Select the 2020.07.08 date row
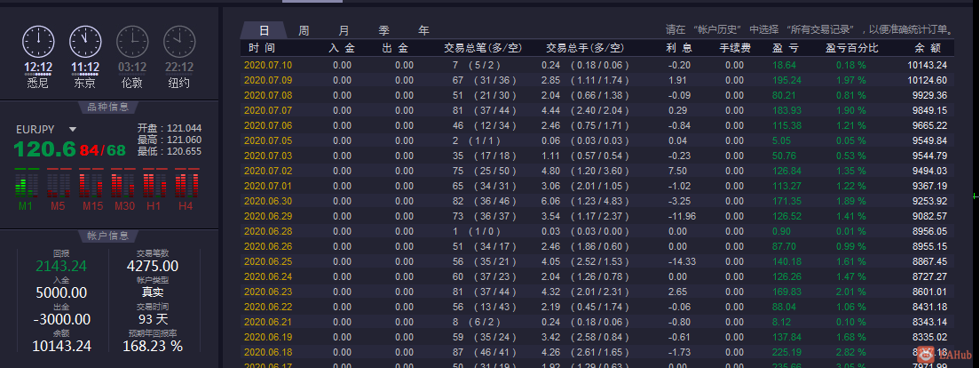This screenshot has width=980, height=368. click(597, 95)
